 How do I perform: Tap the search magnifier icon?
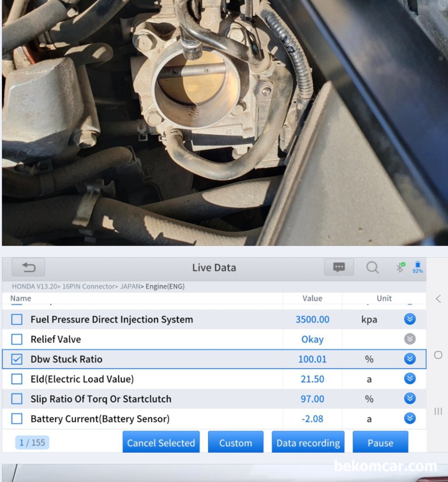point(372,267)
